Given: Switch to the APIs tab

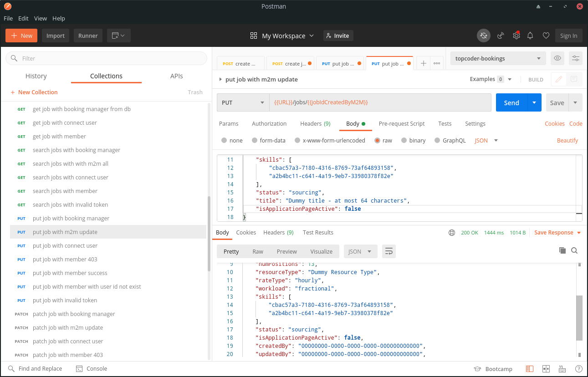Looking at the screenshot, I should [x=177, y=76].
